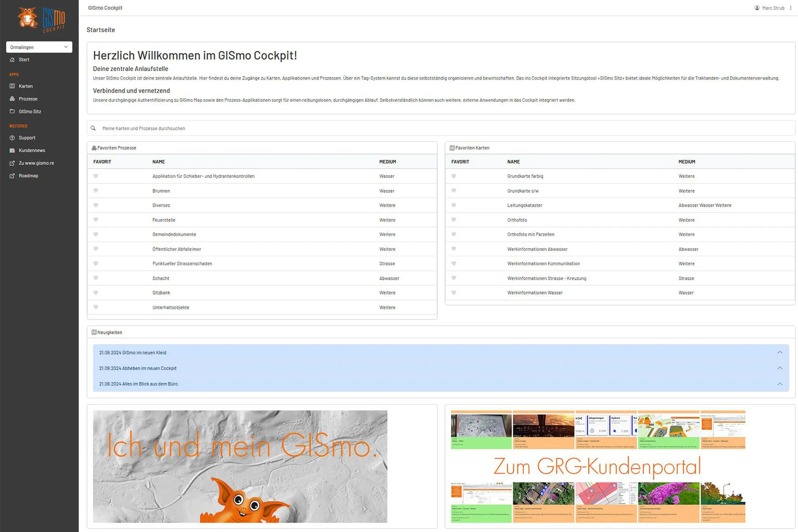Click the user avatar icon beside Marc Strub

coord(757,8)
